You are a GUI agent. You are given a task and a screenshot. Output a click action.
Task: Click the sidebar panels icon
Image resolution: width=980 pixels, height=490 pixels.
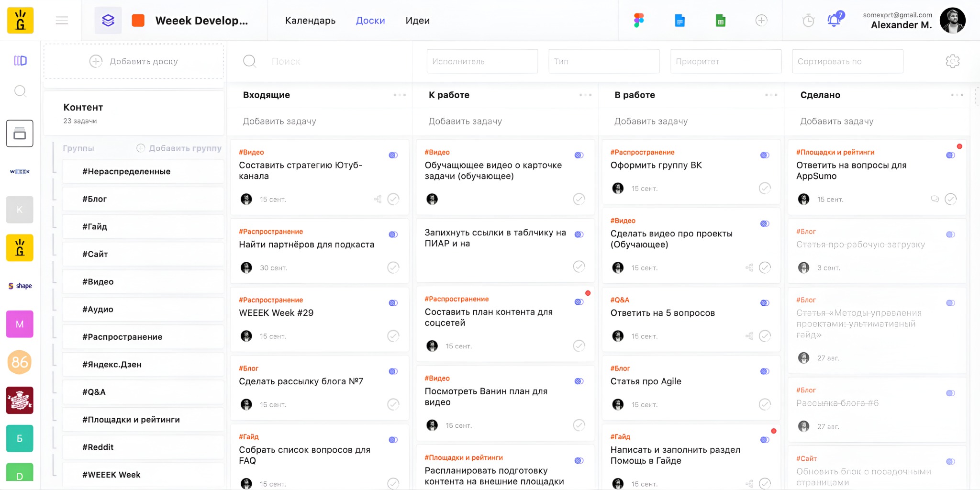tap(20, 61)
